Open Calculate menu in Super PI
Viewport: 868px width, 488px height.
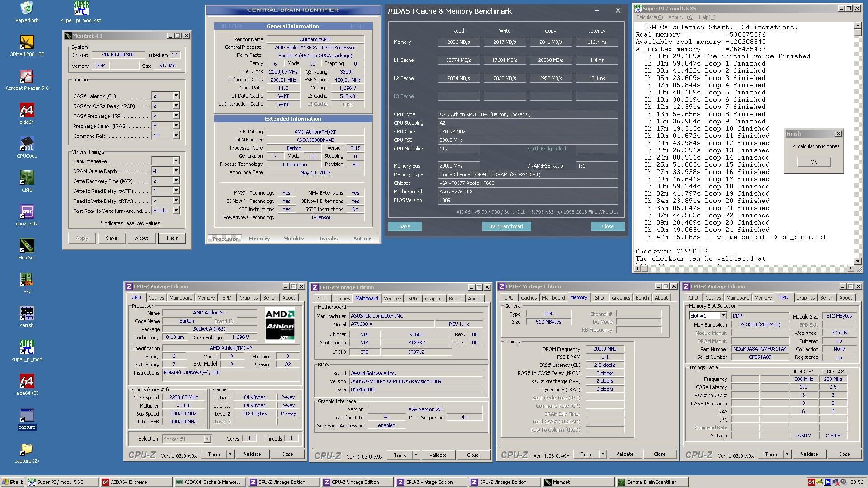pyautogui.click(x=649, y=17)
